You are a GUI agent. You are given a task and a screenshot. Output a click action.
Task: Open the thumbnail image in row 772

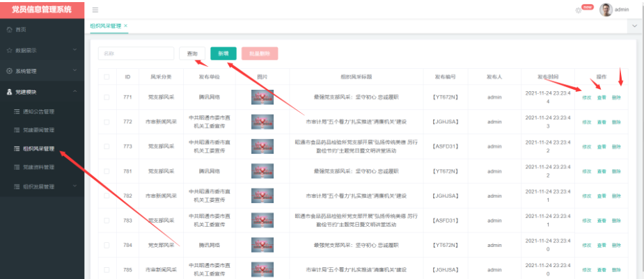point(262,122)
